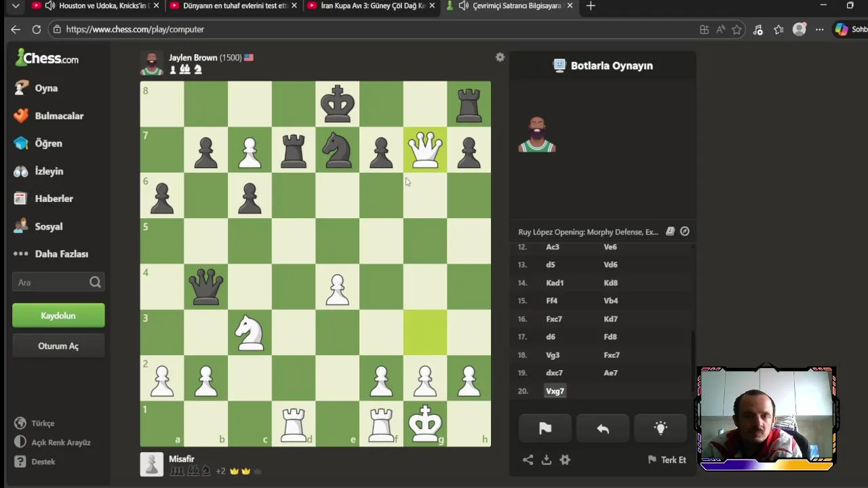Switch to İran Kupa Avı 3 tab
The image size is (868, 488).
point(373,6)
